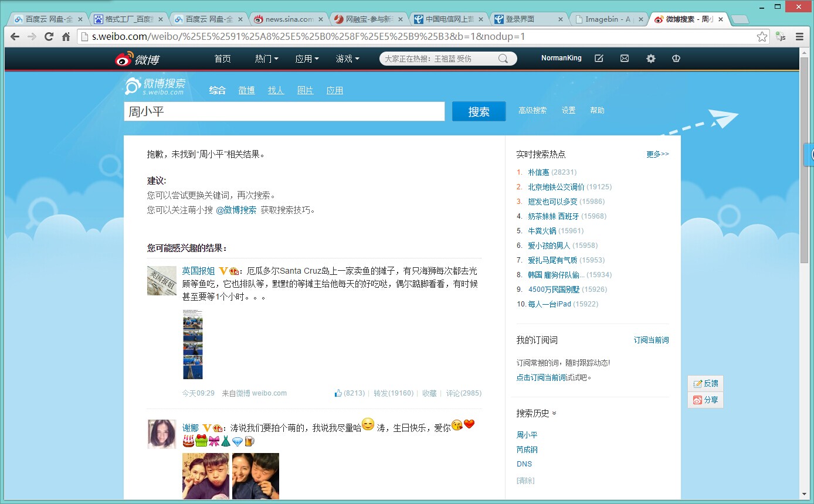Viewport: 814px width, 504px height.
Task: Click the main search field containing 周小平
Action: pyautogui.click(x=284, y=111)
